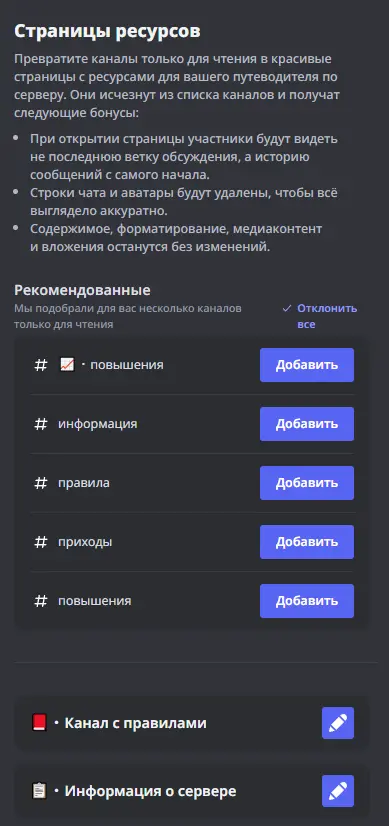Dismiss all recommendations via Отклонить все

tap(327, 316)
